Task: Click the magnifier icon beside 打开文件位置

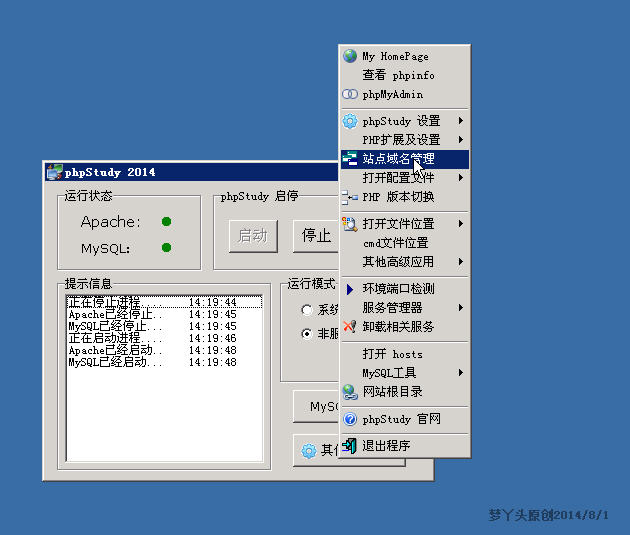Action: [x=350, y=224]
